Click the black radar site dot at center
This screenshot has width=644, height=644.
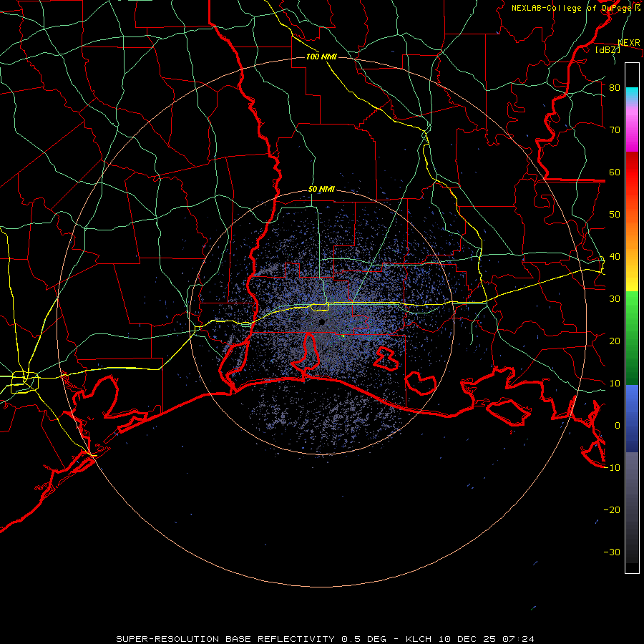pyautogui.click(x=322, y=322)
